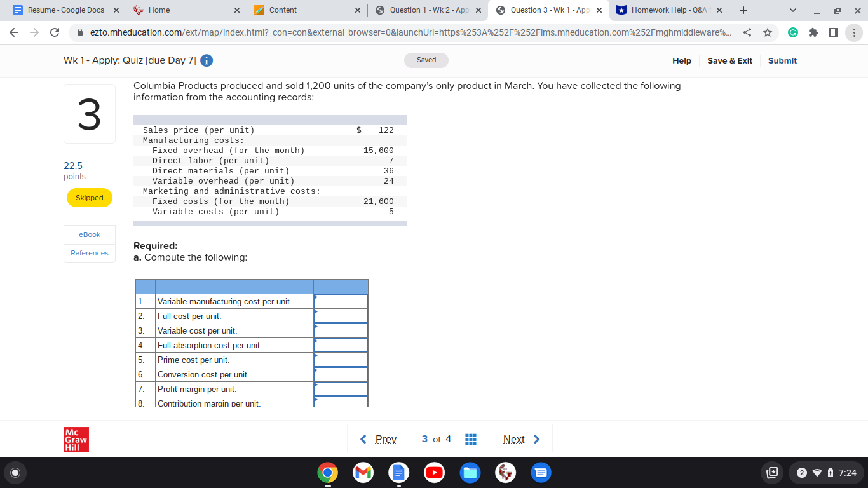Image resolution: width=868 pixels, height=488 pixels.
Task: Click the share icon in the address bar
Action: click(747, 32)
